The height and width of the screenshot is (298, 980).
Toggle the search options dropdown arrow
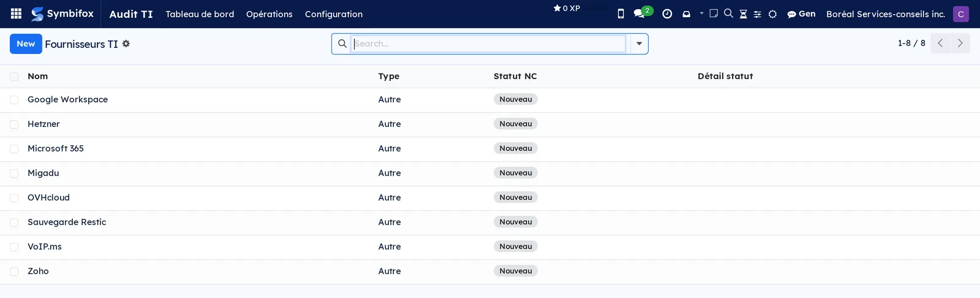639,44
